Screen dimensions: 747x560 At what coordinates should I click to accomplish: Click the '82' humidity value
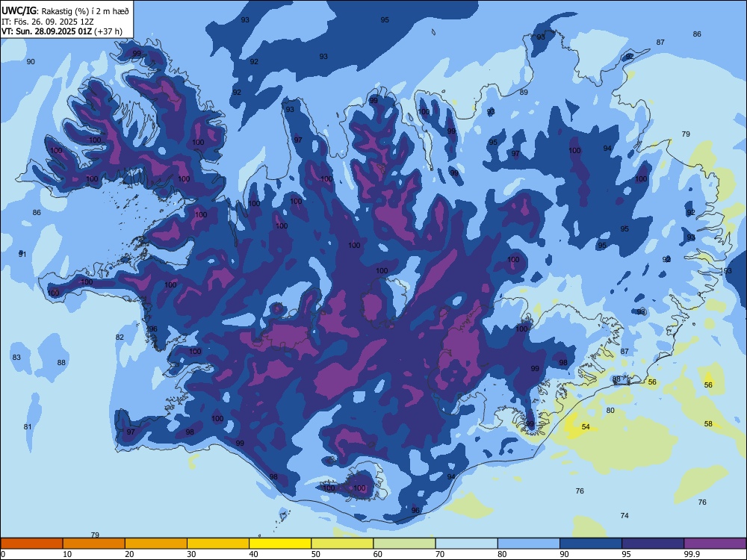point(120,337)
